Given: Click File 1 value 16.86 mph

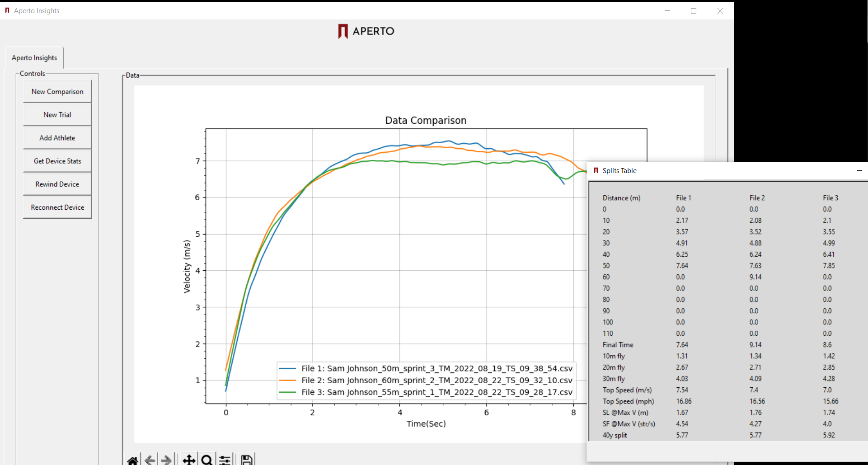Looking at the screenshot, I should (684, 401).
